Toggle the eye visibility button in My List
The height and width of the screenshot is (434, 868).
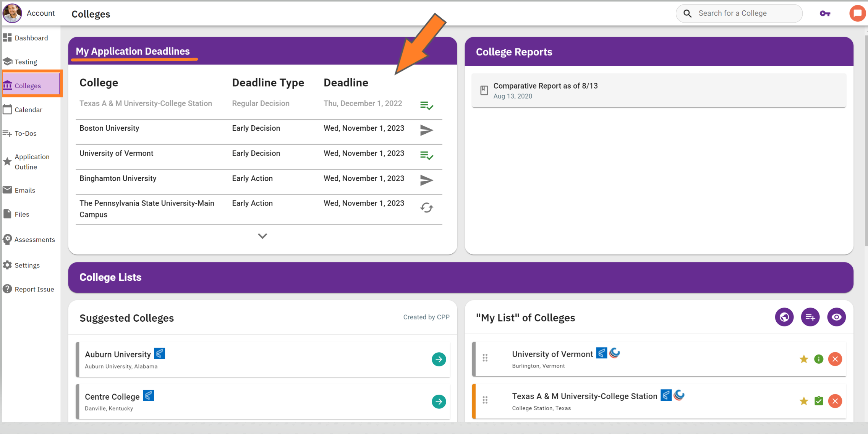[836, 317]
